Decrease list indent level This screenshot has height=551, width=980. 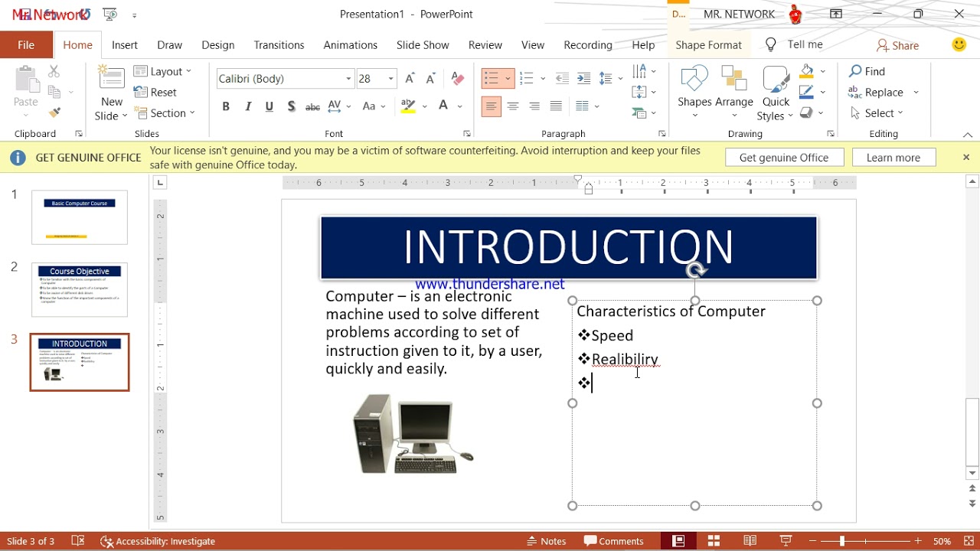pos(562,79)
